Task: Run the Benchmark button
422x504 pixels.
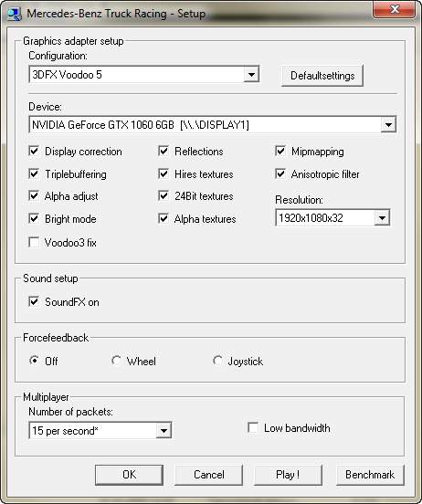Action: click(x=370, y=475)
